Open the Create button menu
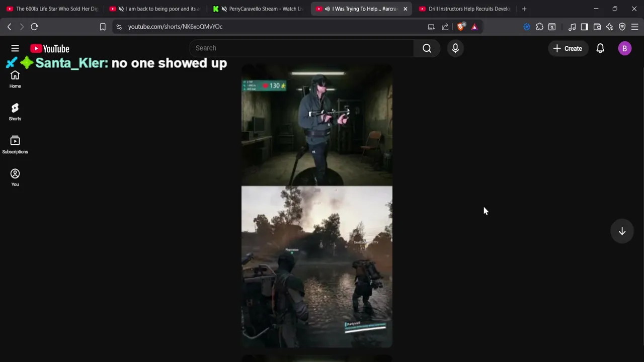This screenshot has width=644, height=362. point(568,48)
